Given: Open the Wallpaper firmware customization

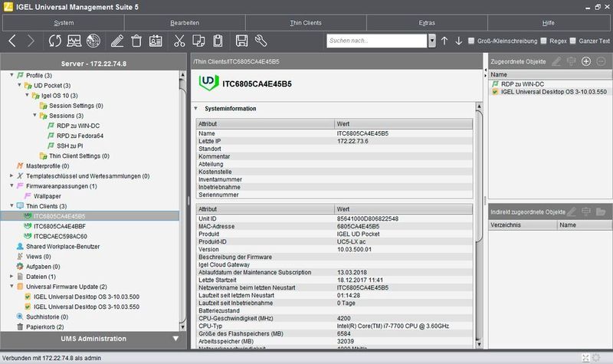Looking at the screenshot, I should [48, 196].
